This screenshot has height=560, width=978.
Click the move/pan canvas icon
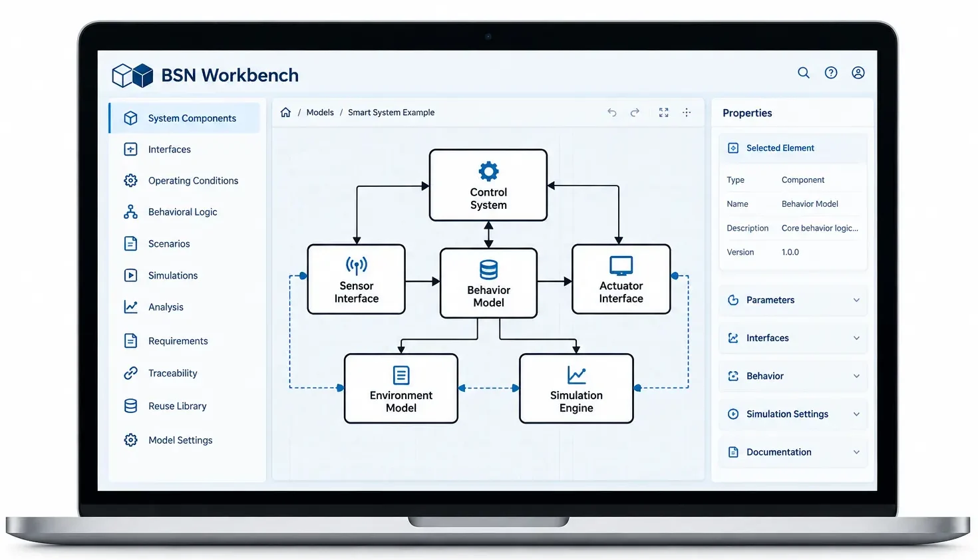click(687, 112)
